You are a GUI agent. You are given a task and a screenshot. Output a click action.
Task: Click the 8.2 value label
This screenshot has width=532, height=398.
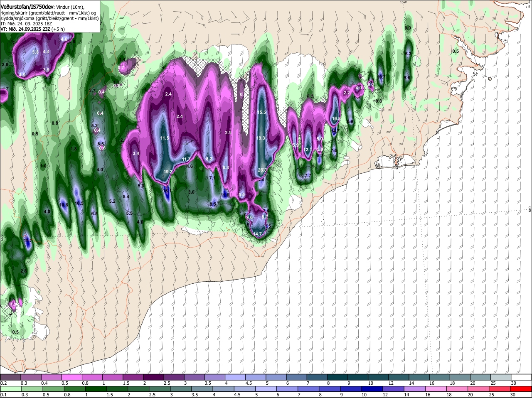pyautogui.click(x=209, y=159)
